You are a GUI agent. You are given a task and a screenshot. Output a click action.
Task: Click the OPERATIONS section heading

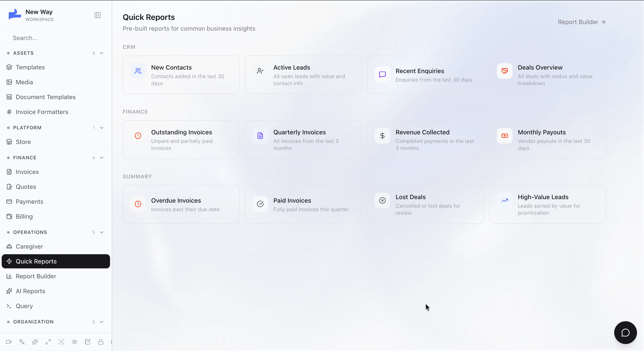coord(30,233)
